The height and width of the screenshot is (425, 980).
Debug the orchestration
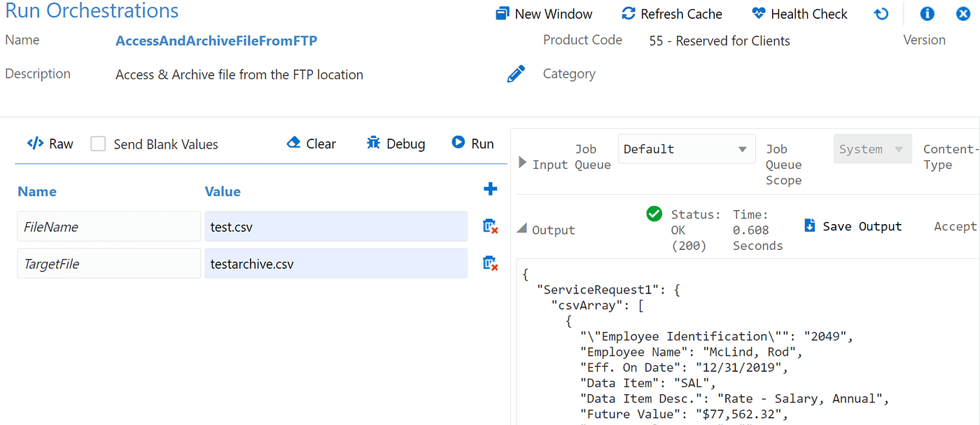coord(395,144)
